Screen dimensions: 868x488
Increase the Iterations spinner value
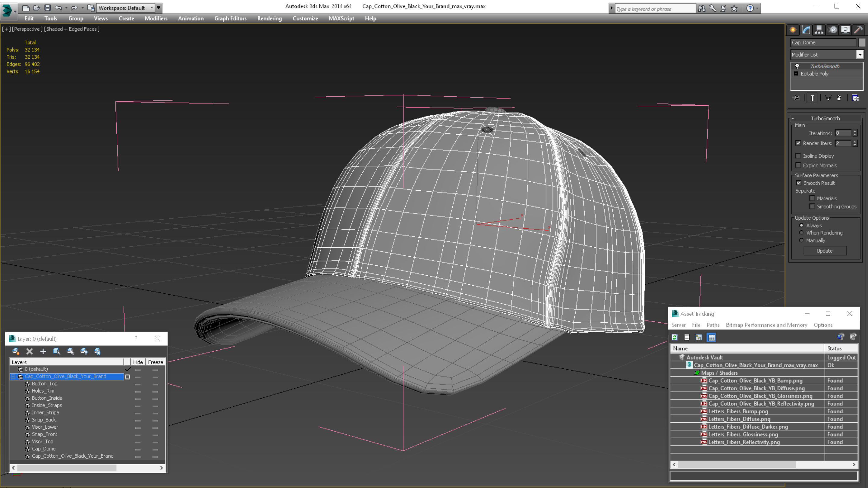coord(855,131)
